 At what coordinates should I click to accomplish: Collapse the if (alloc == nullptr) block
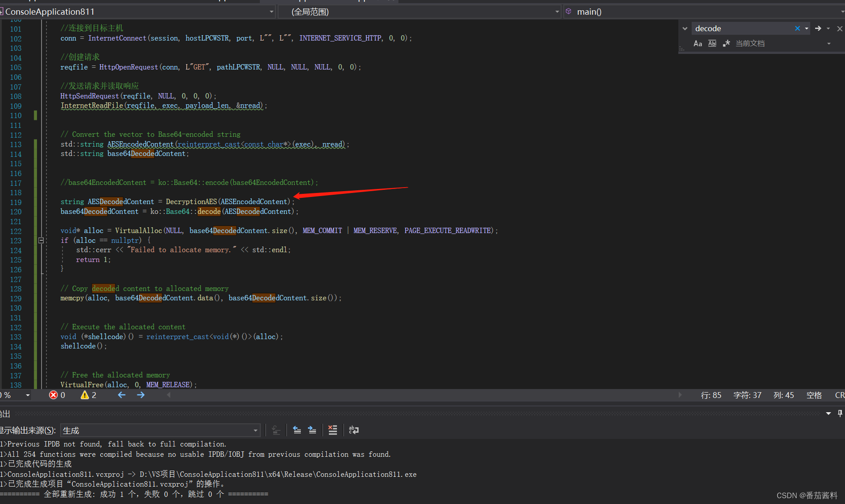(x=41, y=240)
